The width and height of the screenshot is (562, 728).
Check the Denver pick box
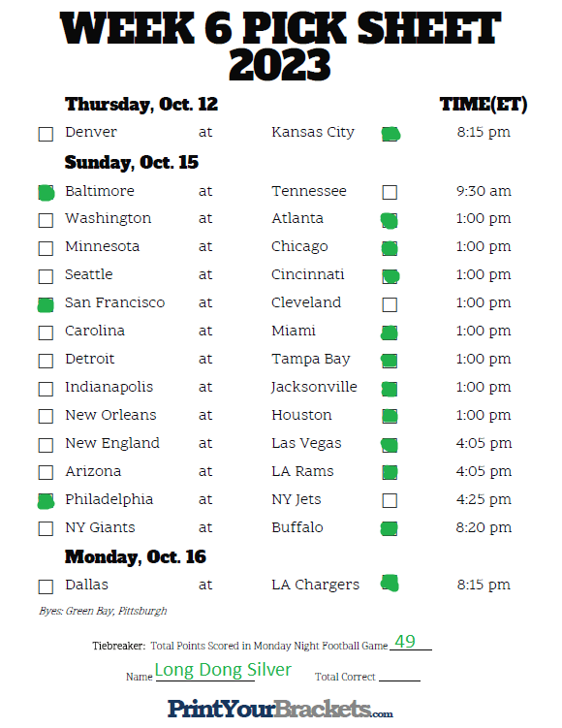[46, 134]
